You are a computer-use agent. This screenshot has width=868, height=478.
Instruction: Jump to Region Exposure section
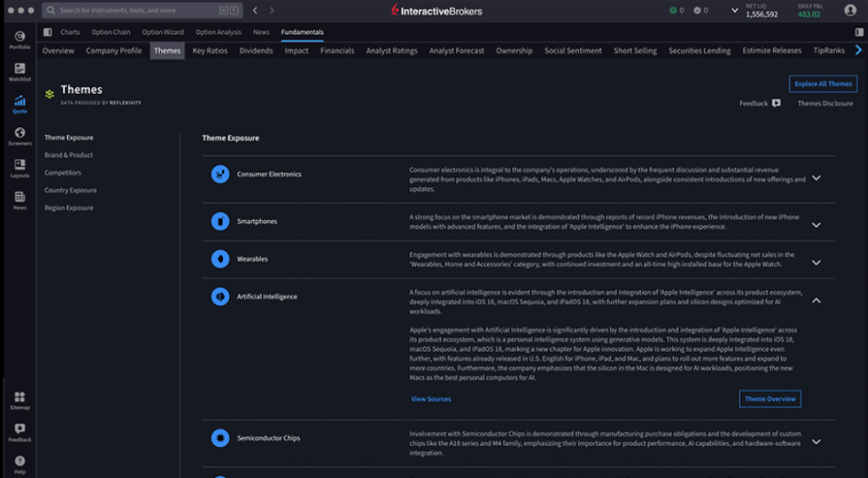pyautogui.click(x=69, y=208)
